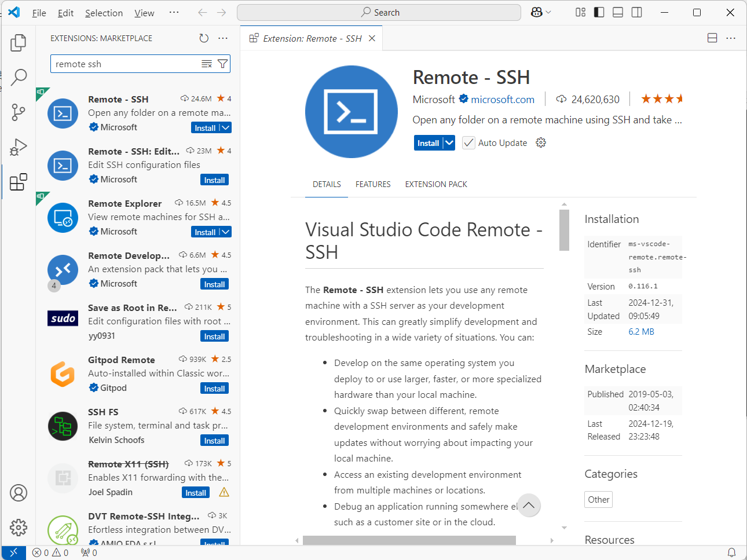
Task: Open the 6.2 MB size link
Action: 641,332
